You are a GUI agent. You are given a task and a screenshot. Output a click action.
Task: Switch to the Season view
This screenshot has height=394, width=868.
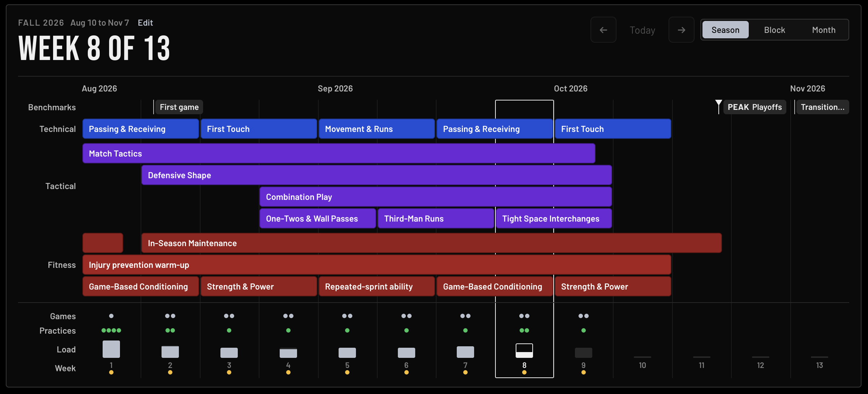click(x=725, y=30)
